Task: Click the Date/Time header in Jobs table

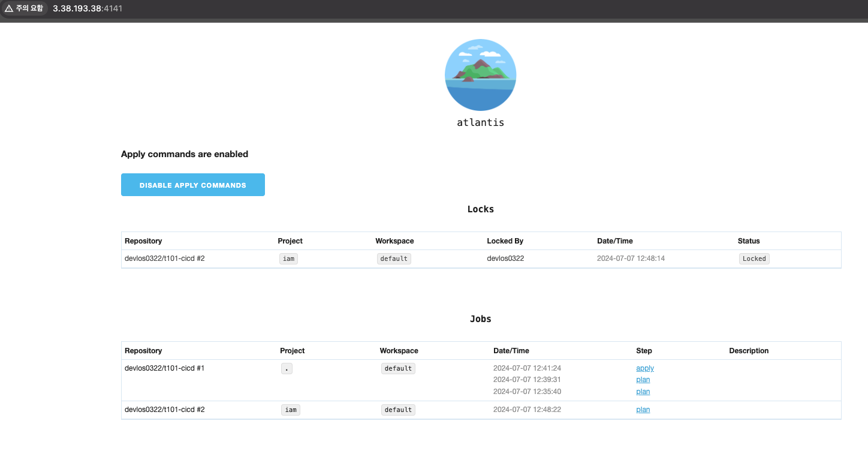Action: pyautogui.click(x=511, y=351)
